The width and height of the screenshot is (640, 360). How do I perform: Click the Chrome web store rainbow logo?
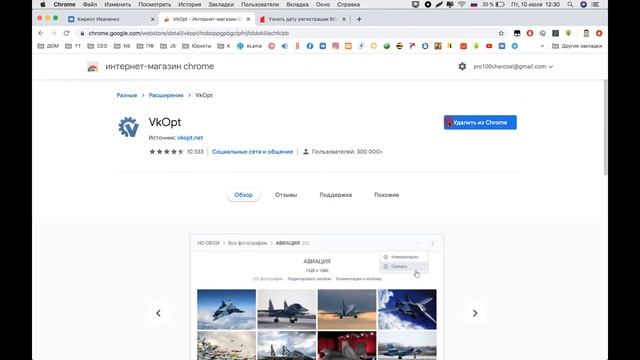pos(93,67)
